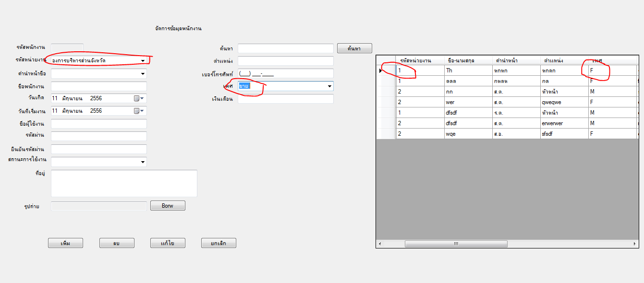Screen dimensions: 644x283
Task: Focus the ชื่อพนักงาน name field
Action: (x=98, y=86)
